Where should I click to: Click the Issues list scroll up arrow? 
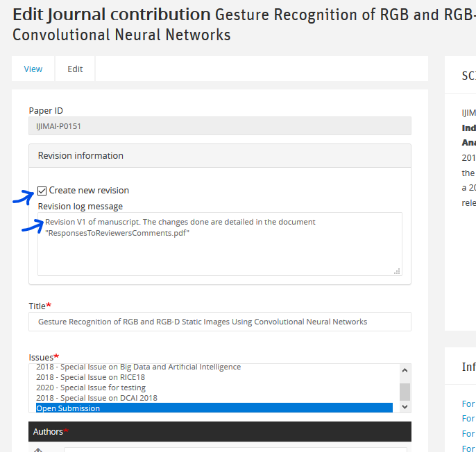pos(405,370)
